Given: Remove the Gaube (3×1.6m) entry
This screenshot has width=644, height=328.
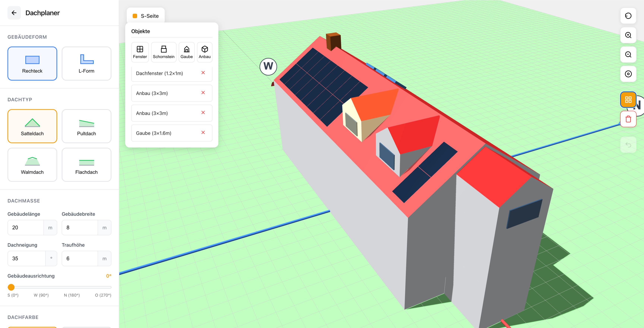Looking at the screenshot, I should [x=203, y=133].
